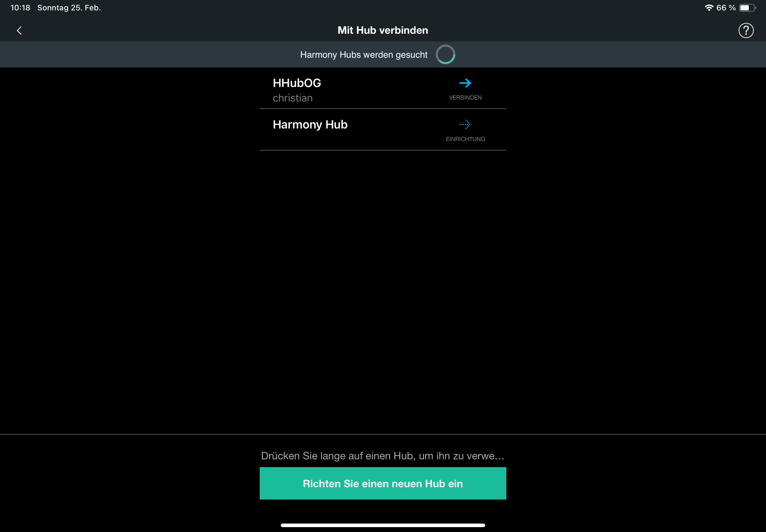The image size is (766, 532).
Task: Tap Harmony Hubs werden gesucht status text
Action: pos(364,55)
